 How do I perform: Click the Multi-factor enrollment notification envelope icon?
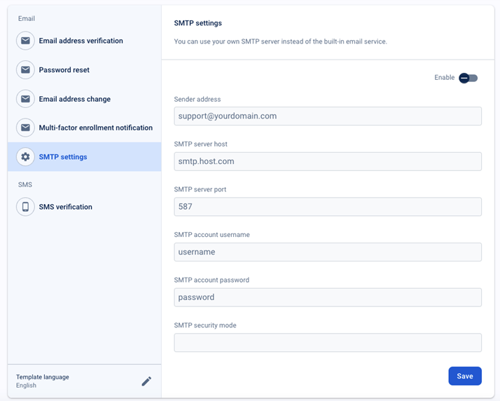pyautogui.click(x=25, y=128)
